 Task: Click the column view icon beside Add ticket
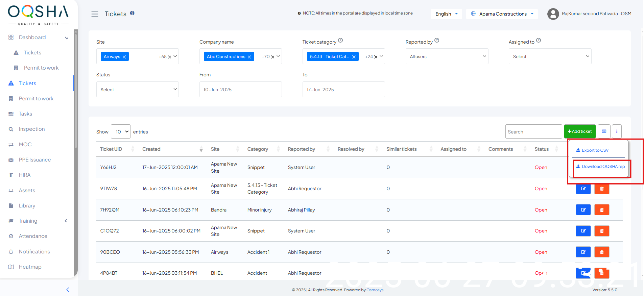coord(604,131)
